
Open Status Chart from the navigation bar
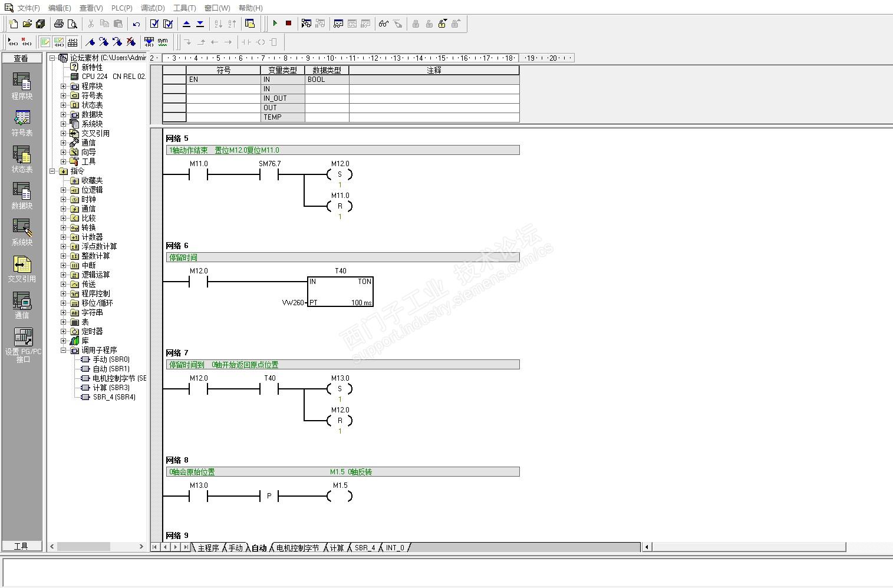(x=22, y=159)
